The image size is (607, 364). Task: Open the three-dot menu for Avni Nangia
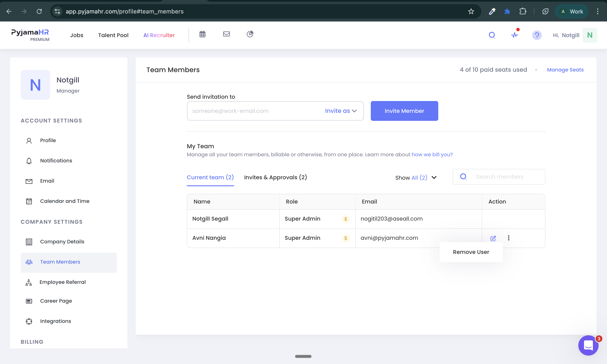509,238
